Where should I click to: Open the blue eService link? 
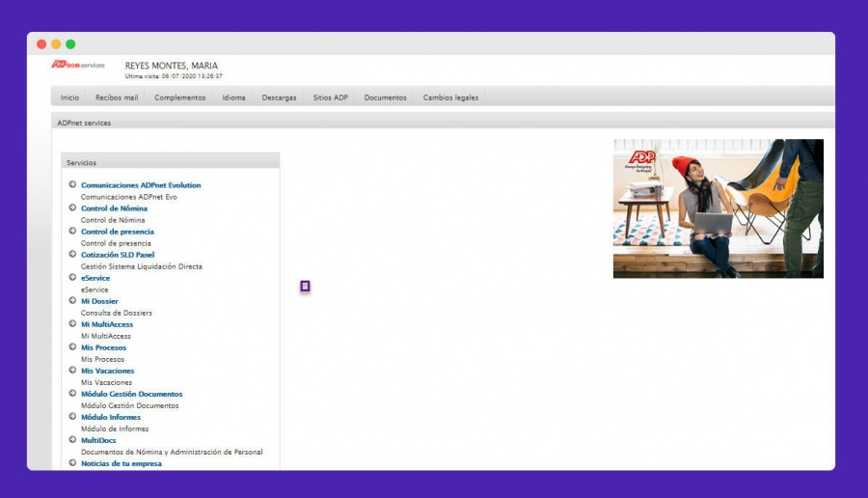pos(95,278)
